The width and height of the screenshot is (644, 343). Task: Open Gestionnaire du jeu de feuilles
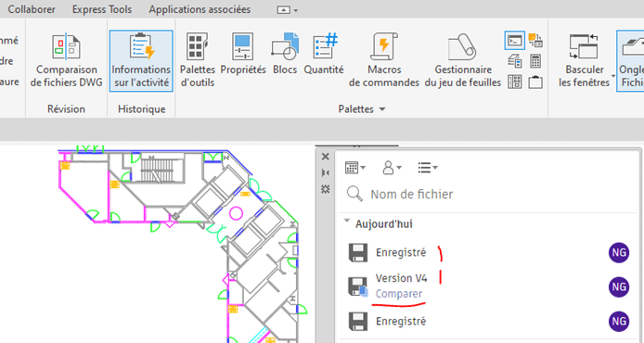pos(463,61)
